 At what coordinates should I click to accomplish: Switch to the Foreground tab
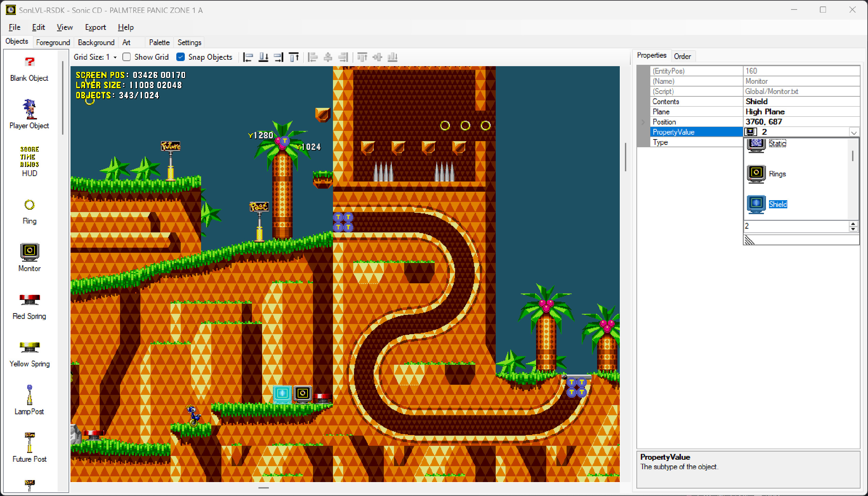point(53,42)
